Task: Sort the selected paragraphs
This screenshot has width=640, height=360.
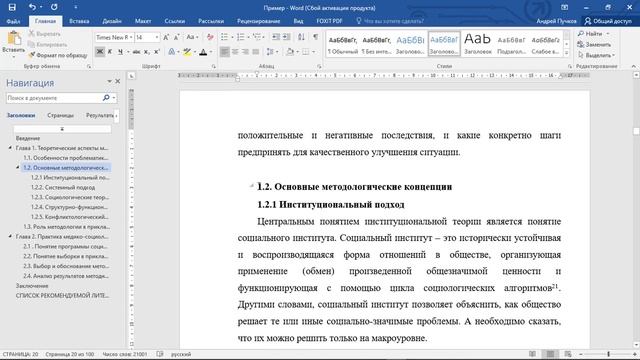Action: pos(301,38)
